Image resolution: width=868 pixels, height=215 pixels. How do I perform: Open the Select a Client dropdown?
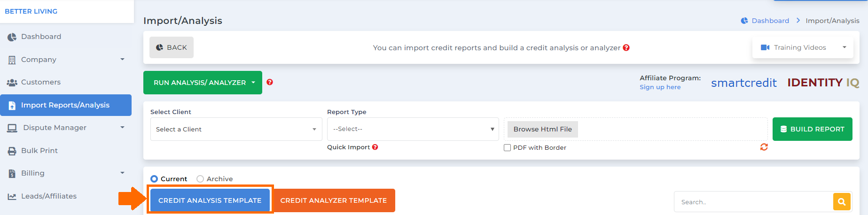(x=236, y=129)
